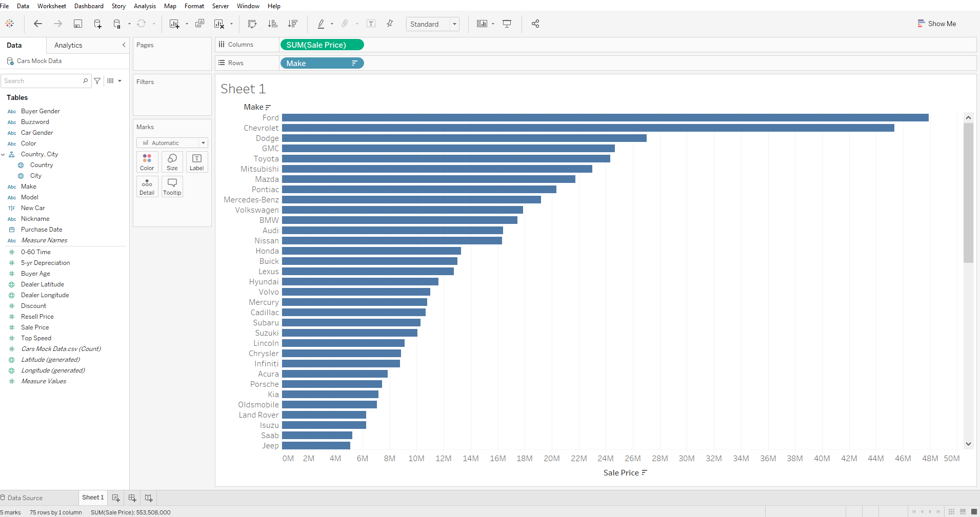Pause auto updates icon

[x=117, y=24]
